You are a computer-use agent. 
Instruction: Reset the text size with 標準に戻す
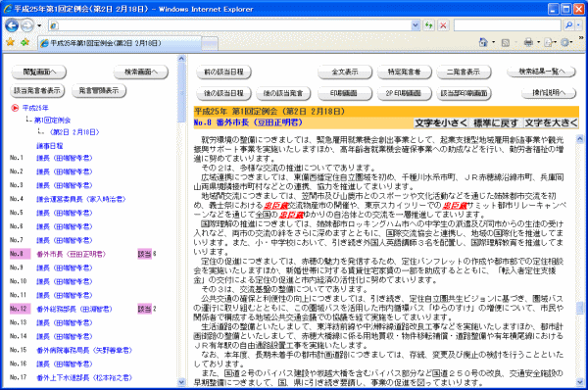pyautogui.click(x=496, y=123)
